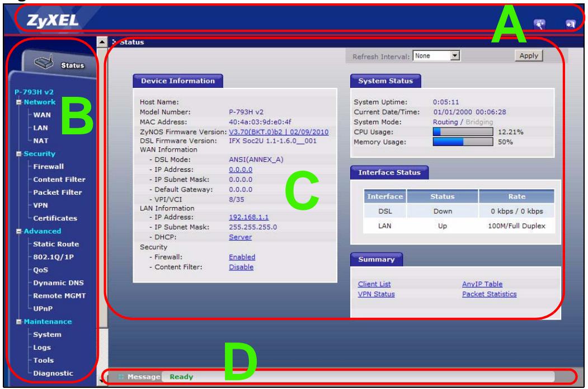
Task: Click the Content Filter Disable link
Action: [241, 267]
